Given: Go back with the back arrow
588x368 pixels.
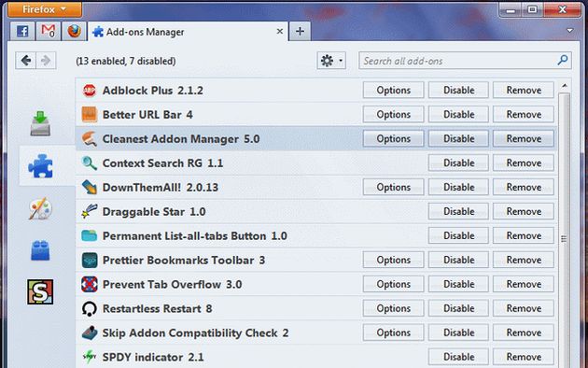Looking at the screenshot, I should (25, 61).
